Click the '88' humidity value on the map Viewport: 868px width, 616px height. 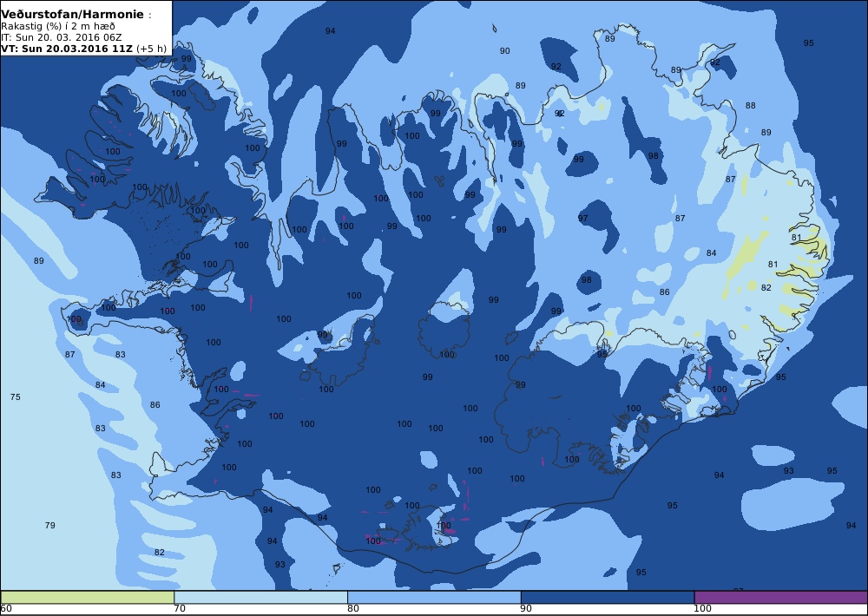750,105
